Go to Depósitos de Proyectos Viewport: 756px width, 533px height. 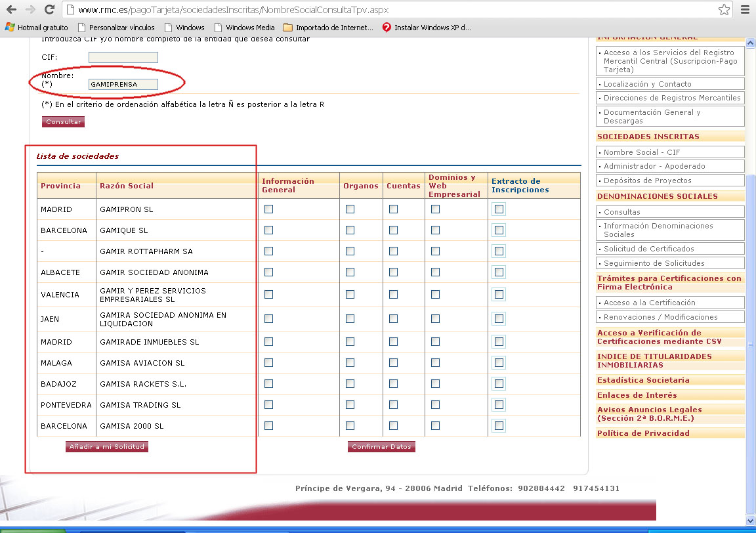(670, 181)
